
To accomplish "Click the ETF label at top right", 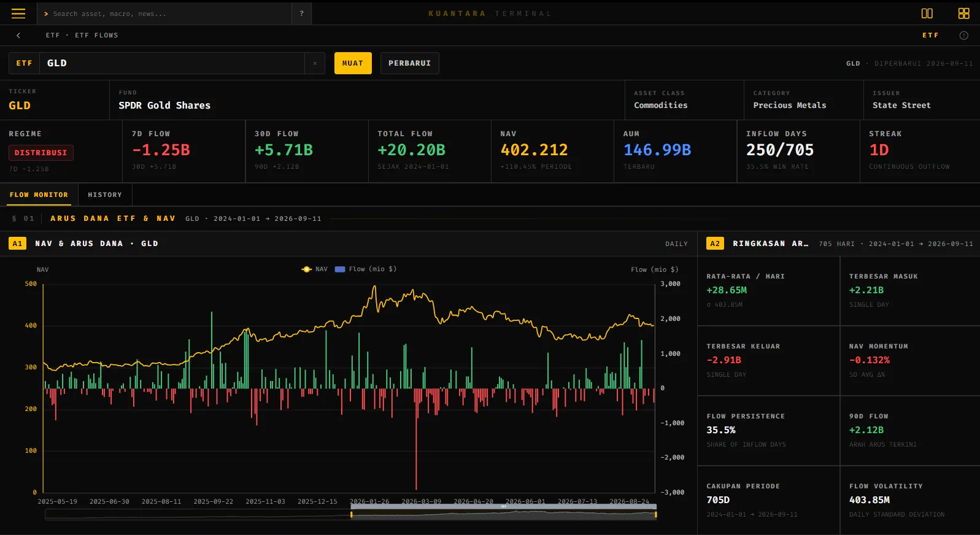I will point(930,36).
